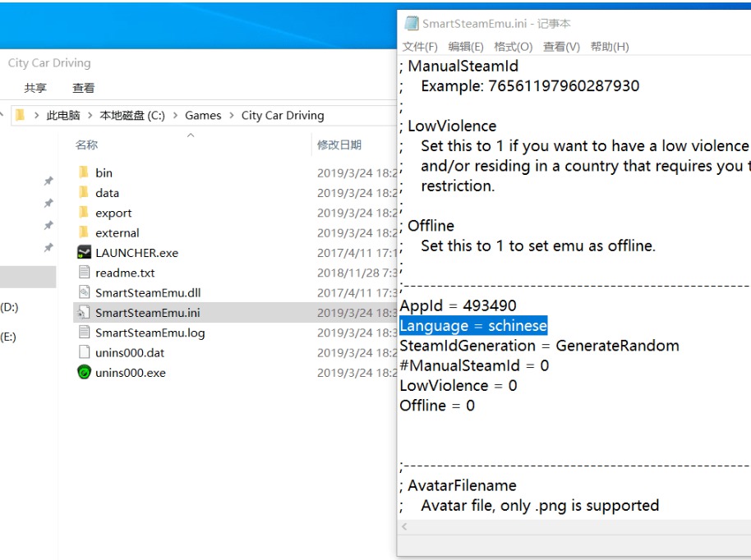751x560 pixels.
Task: Navigate to 此电脑 in the address bar
Action: pyautogui.click(x=63, y=115)
